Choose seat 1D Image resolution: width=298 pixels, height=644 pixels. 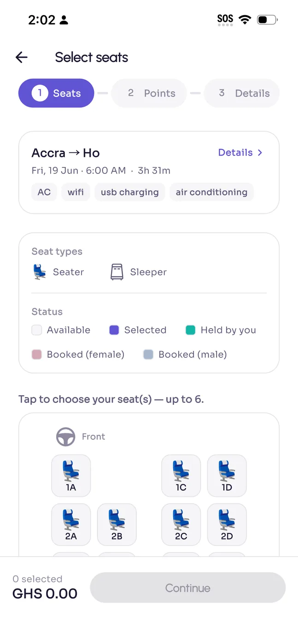pos(227,476)
